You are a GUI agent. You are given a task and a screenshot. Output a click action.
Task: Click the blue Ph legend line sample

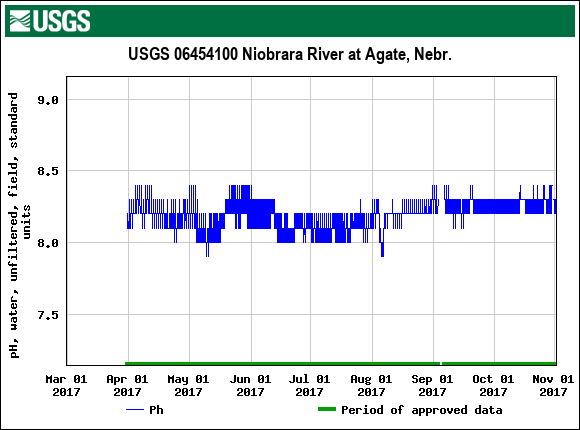(x=135, y=409)
